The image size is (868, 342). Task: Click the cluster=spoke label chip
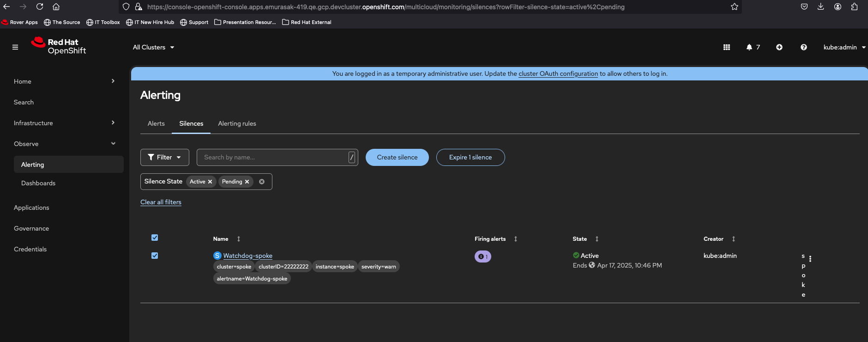pyautogui.click(x=234, y=267)
